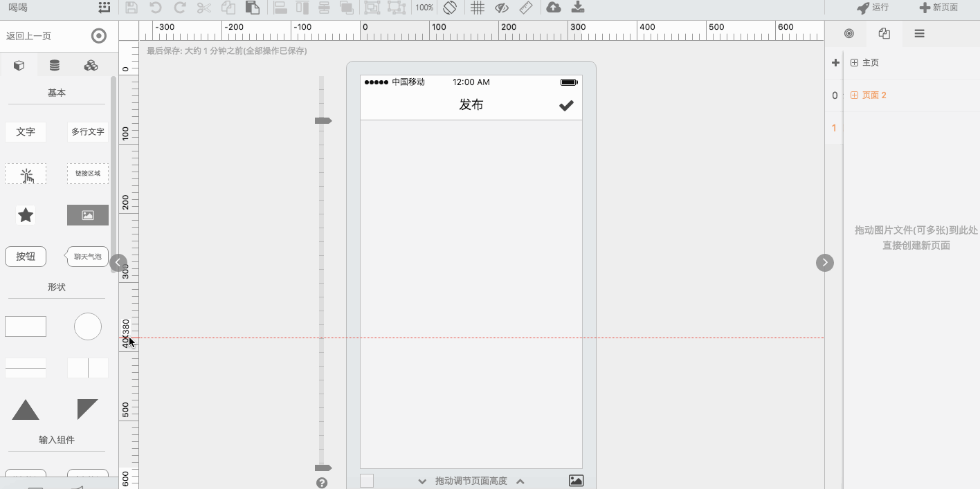This screenshot has height=489, width=980.
Task: Expand the 主页 page entry
Action: [853, 62]
